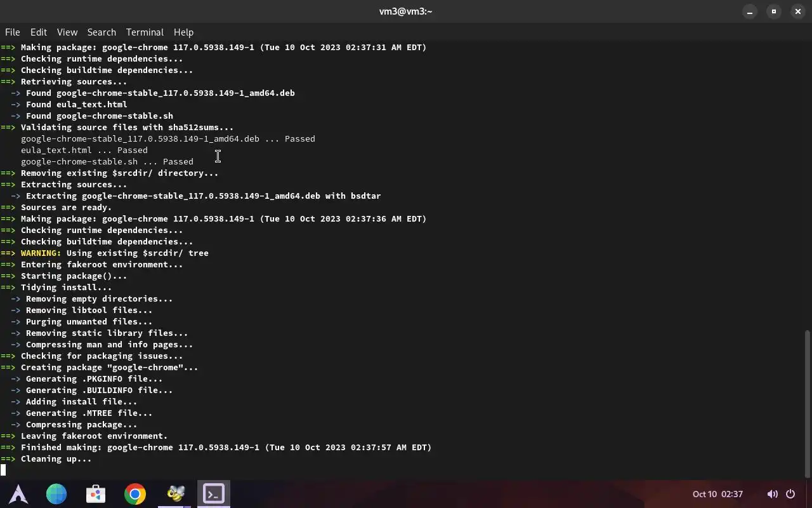
Task: Click "Validating source files with sha512sums..." line
Action: 127,127
